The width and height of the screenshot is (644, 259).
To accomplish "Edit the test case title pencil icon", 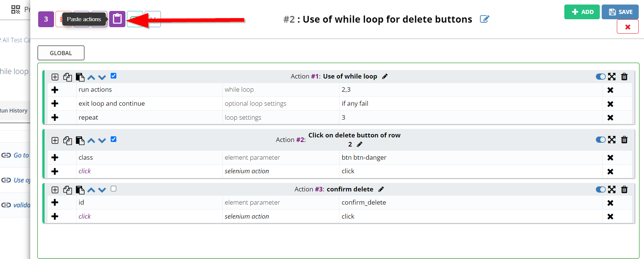I will click(x=484, y=19).
